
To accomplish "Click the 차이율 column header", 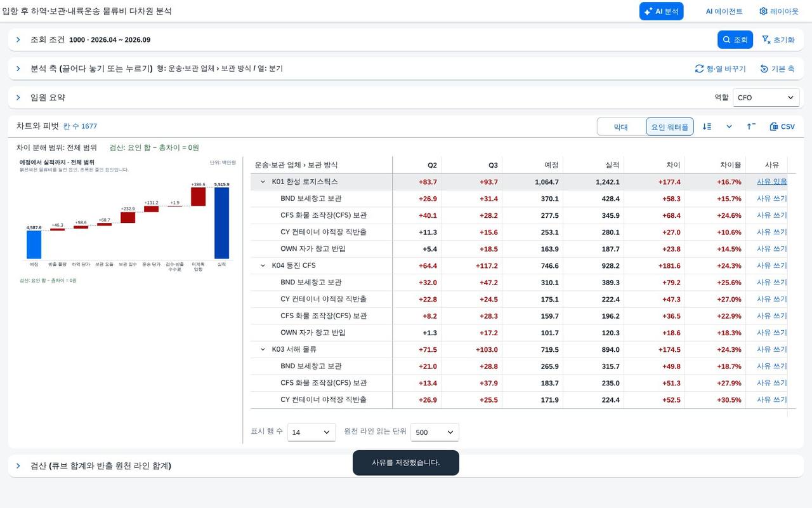I will 715,165.
